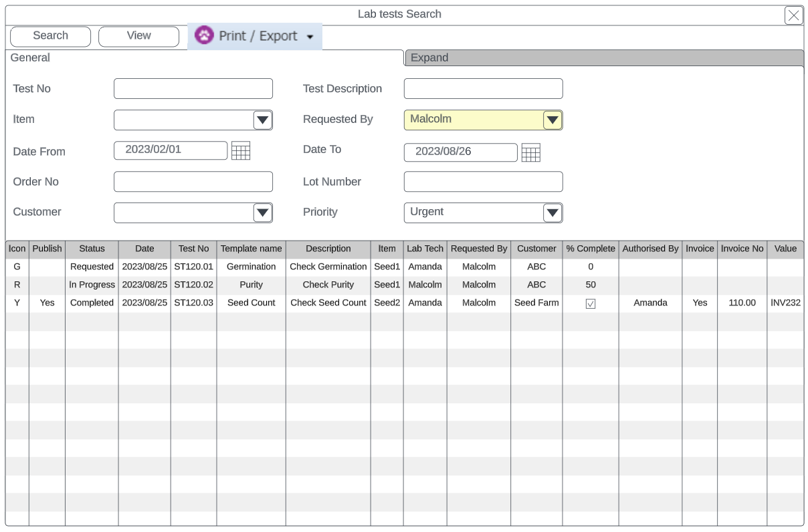Focus the Test No input field

click(x=193, y=89)
